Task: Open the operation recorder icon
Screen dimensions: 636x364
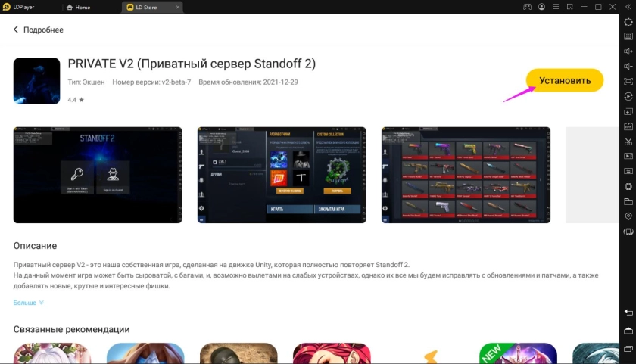Action: click(628, 96)
